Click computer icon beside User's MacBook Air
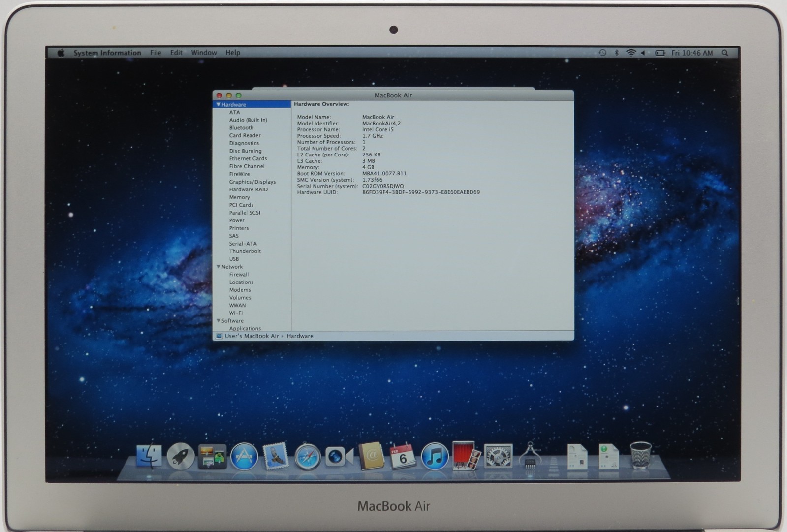 coord(219,336)
